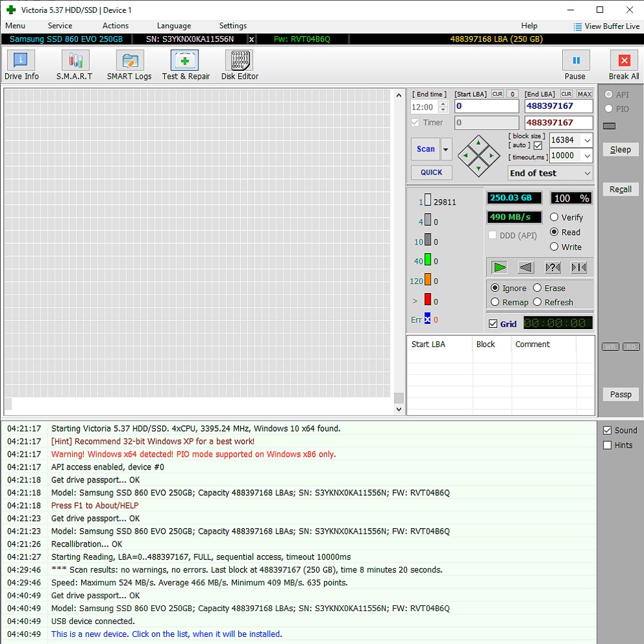Click the reverse scan arrow button
The image size is (644, 644).
(x=526, y=268)
